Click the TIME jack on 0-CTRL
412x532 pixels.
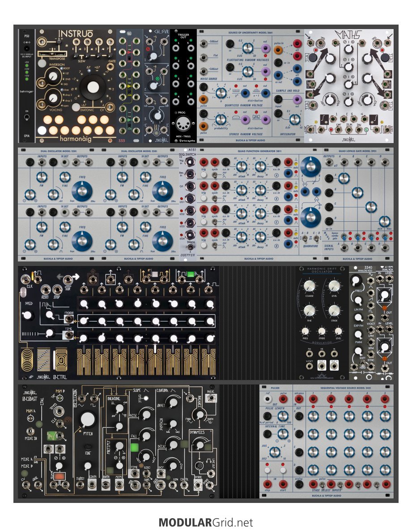pos(69,335)
